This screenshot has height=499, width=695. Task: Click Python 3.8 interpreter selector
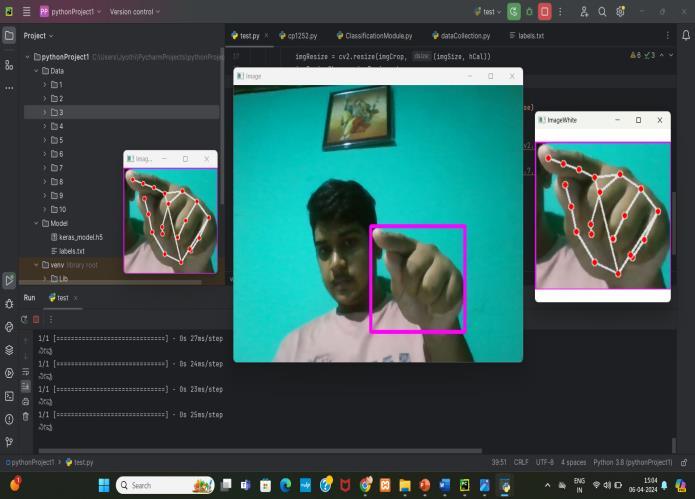pos(633,462)
